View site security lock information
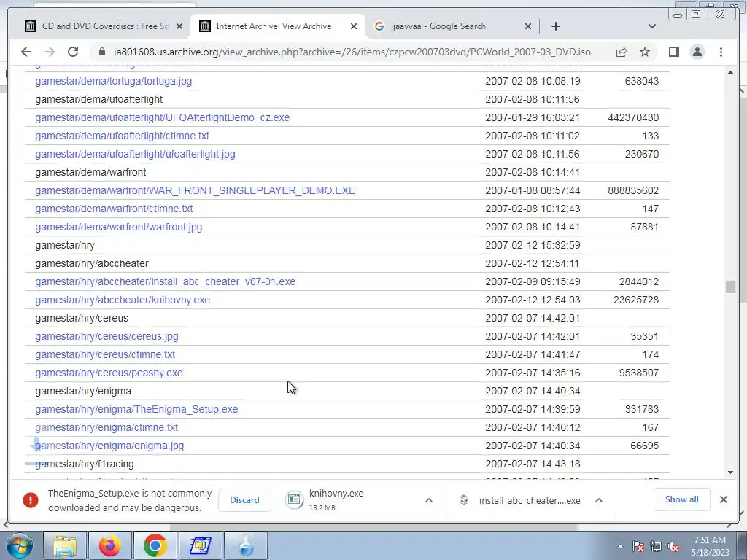 point(101,52)
